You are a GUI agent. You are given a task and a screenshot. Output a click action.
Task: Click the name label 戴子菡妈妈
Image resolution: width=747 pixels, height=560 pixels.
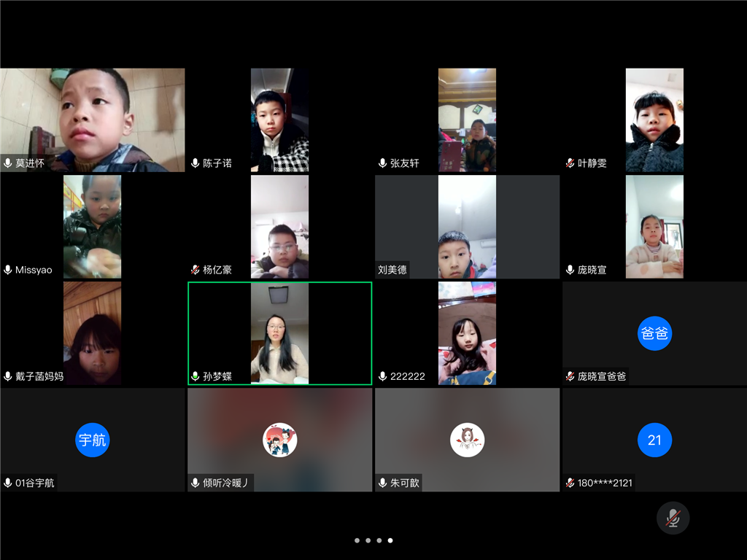pyautogui.click(x=39, y=377)
